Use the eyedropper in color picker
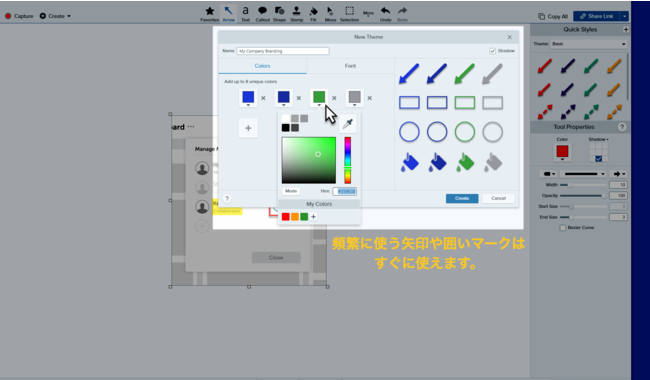 point(347,123)
